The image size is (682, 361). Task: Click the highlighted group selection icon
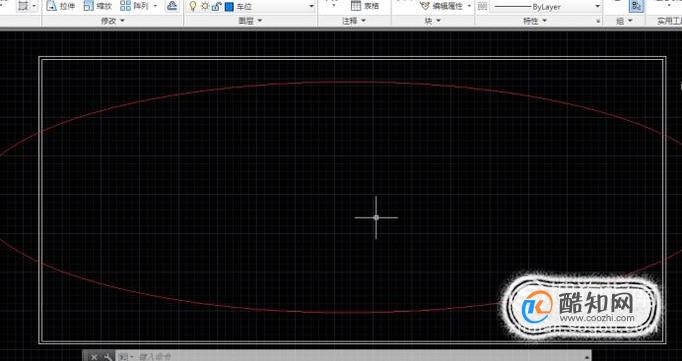coord(637,6)
